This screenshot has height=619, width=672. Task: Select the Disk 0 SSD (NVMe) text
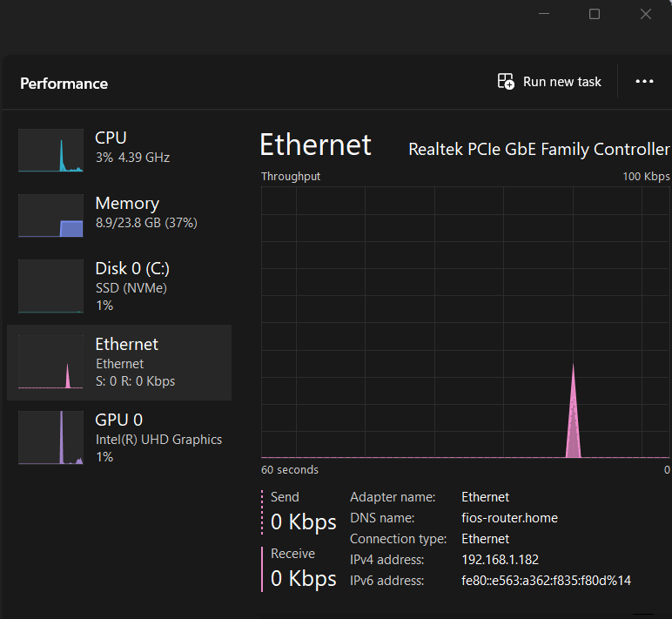[x=131, y=288]
